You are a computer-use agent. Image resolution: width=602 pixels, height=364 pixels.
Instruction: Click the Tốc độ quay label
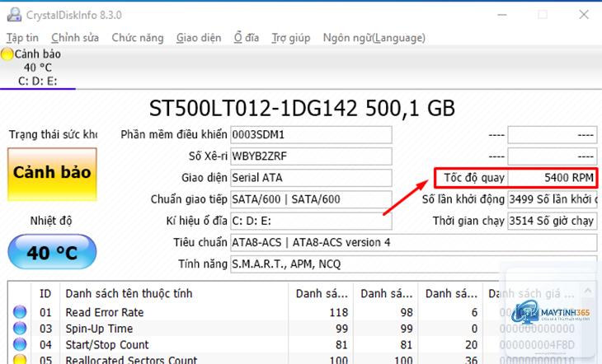click(474, 178)
